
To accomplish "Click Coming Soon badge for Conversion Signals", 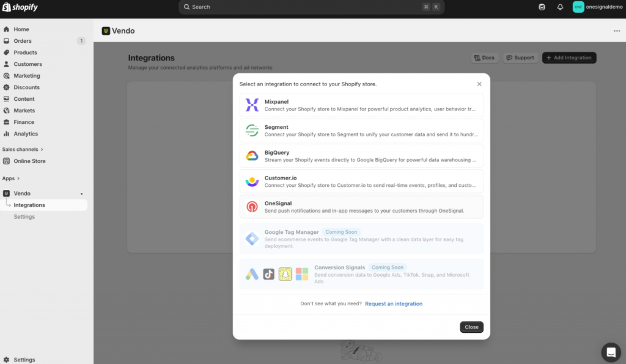I will click(x=387, y=268).
